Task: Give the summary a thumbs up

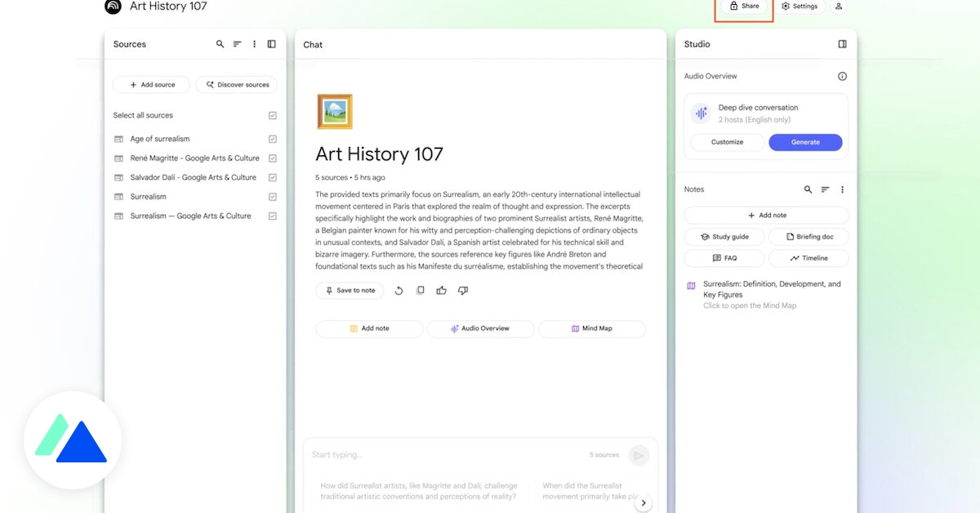Action: pyautogui.click(x=441, y=290)
